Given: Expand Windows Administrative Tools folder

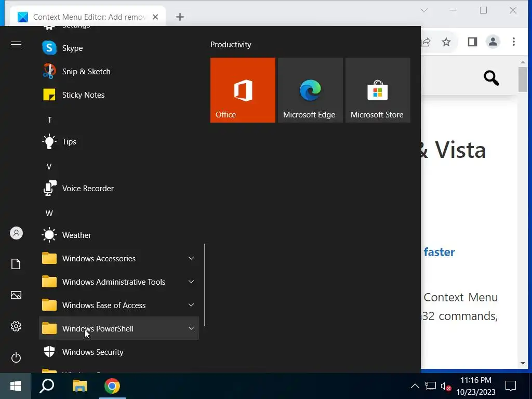Looking at the screenshot, I should 119,282.
